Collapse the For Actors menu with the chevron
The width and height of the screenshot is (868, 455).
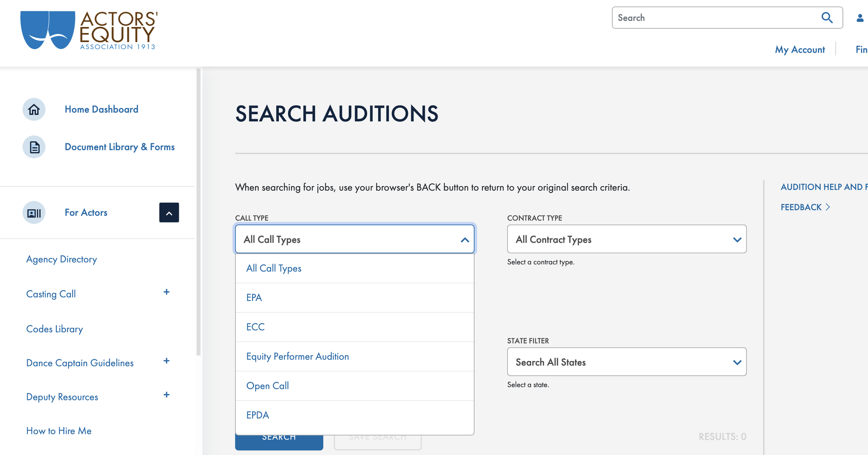click(x=169, y=212)
